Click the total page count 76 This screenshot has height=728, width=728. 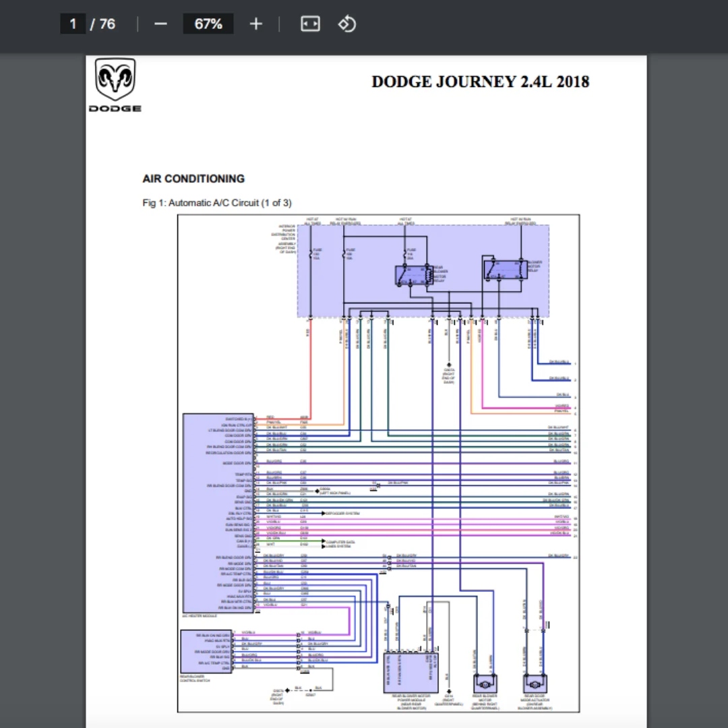click(107, 24)
